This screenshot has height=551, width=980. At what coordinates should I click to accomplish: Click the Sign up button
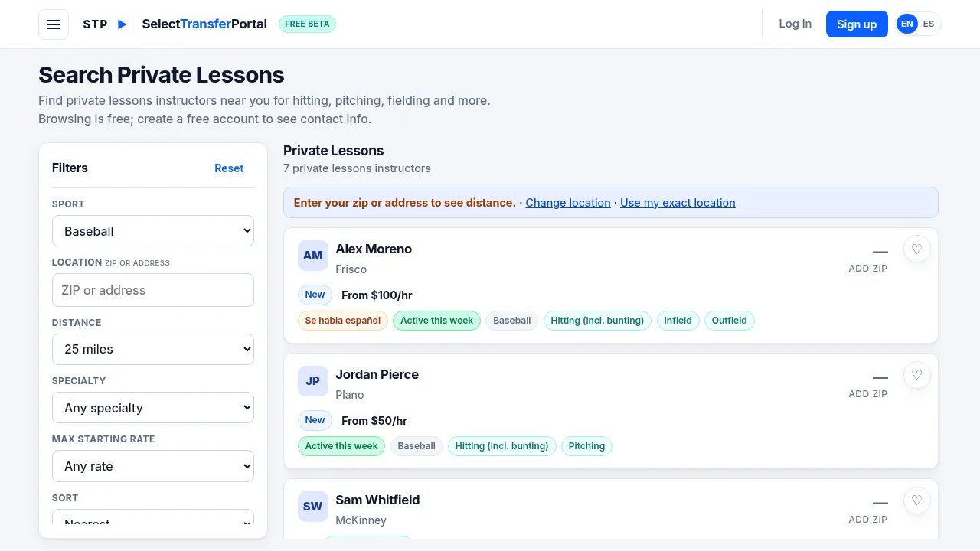[x=857, y=24]
